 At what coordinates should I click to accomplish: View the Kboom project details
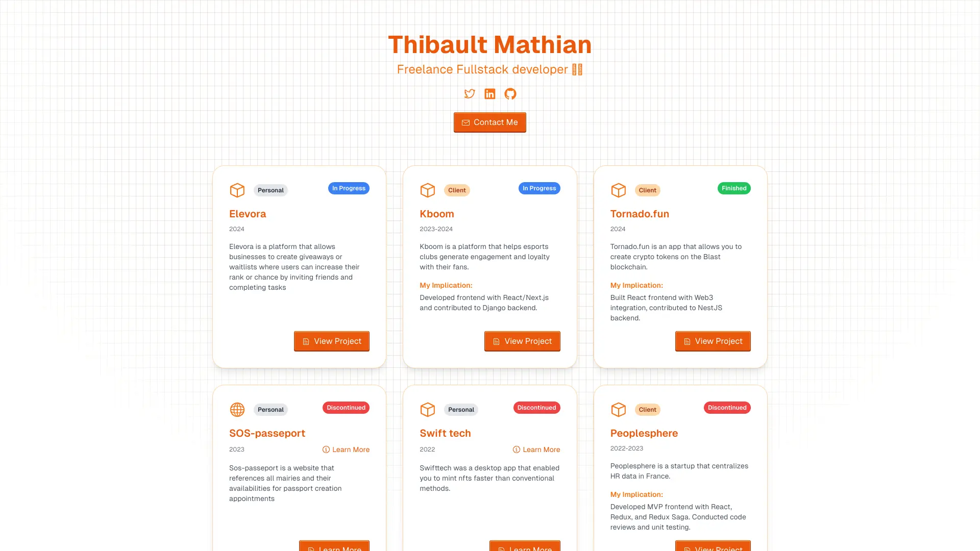(522, 341)
